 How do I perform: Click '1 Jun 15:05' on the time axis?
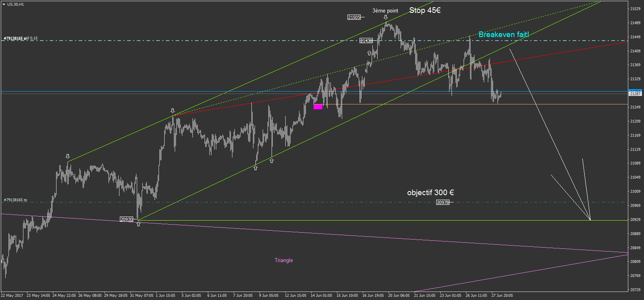[x=165, y=296]
